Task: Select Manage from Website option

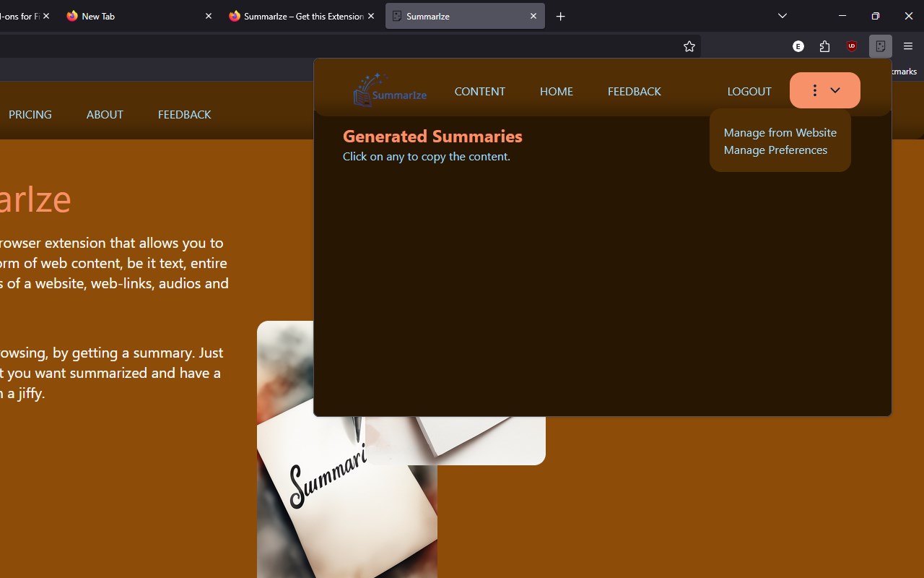Action: coord(780,132)
